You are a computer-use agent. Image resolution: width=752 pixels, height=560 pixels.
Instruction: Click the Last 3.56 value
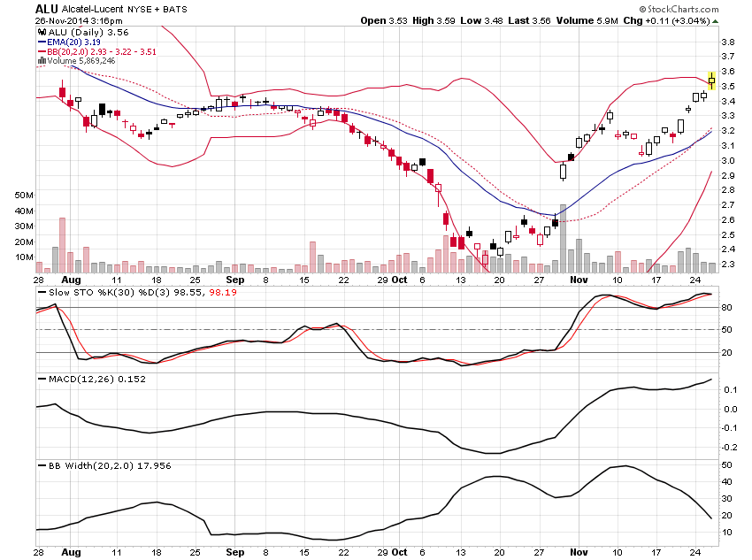coord(529,20)
